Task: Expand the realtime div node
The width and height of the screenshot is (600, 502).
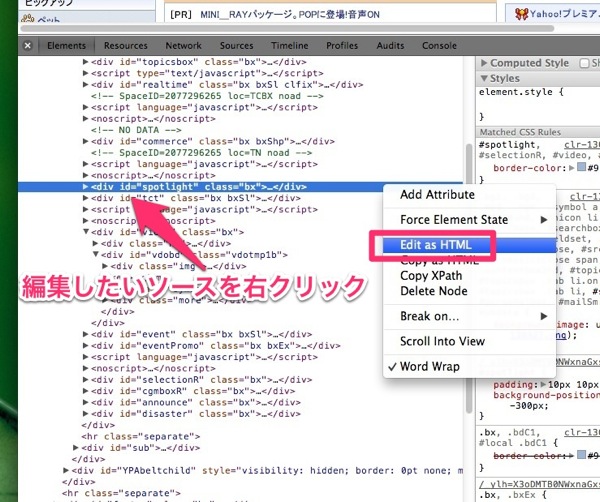Action: coord(85,84)
